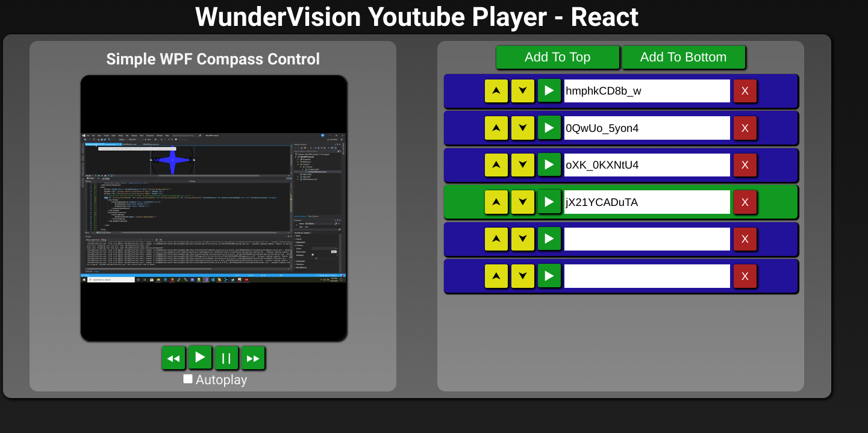Screen dimensions: 868x433
Task: Pause the video with the pause button
Action: pos(226,358)
